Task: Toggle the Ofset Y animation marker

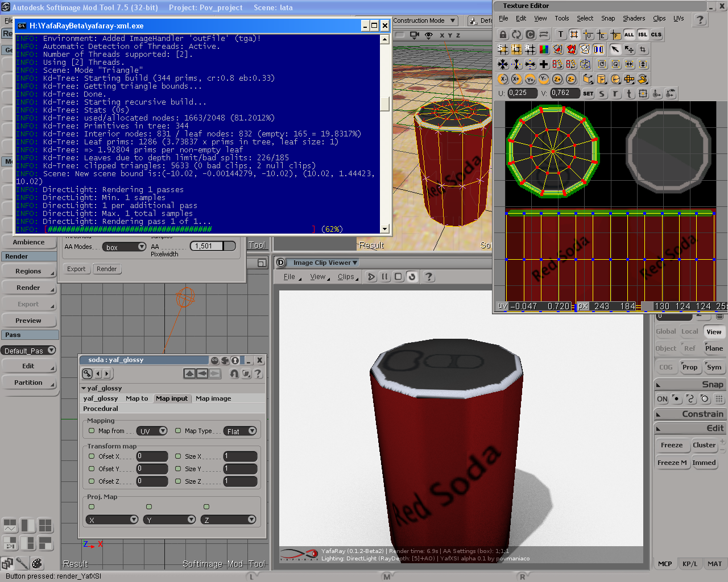Action: click(x=92, y=468)
